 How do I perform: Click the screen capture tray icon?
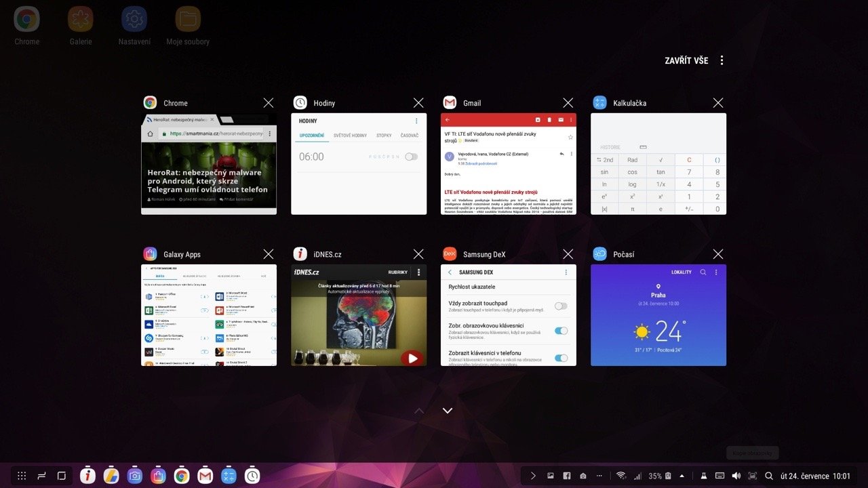pos(753,476)
